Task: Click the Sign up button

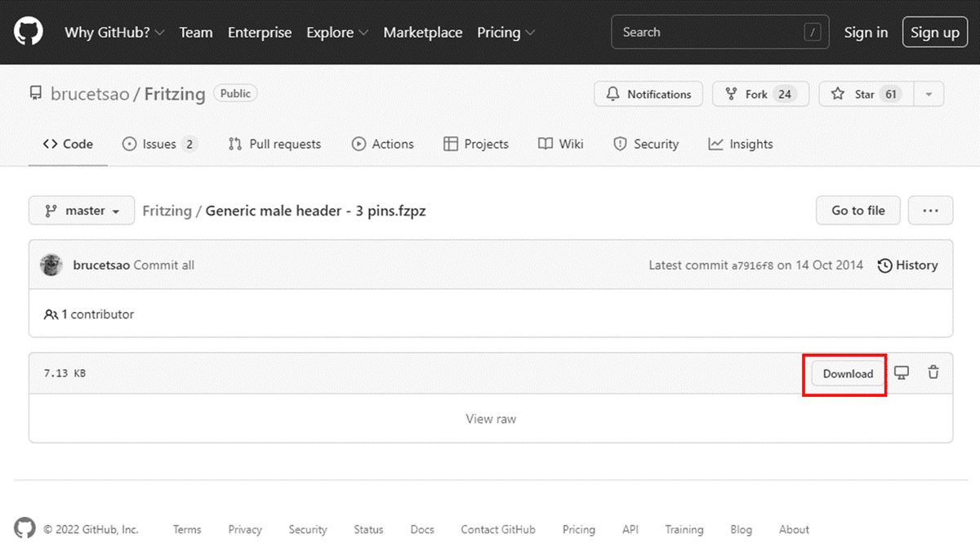Action: coord(935,33)
